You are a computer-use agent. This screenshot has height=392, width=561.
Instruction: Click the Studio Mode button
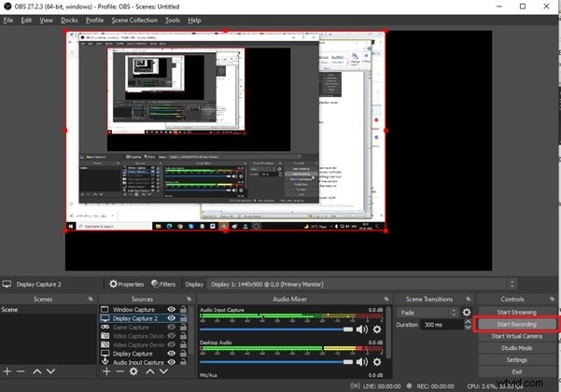(x=516, y=347)
